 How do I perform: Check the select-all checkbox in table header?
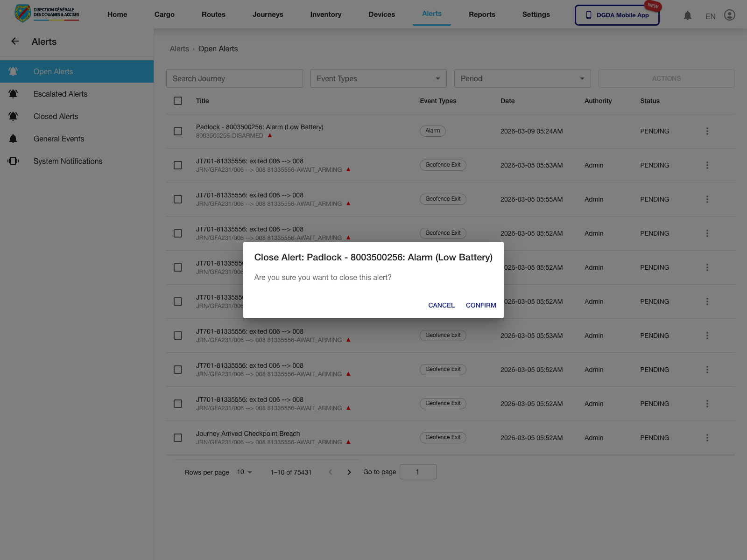pyautogui.click(x=178, y=101)
